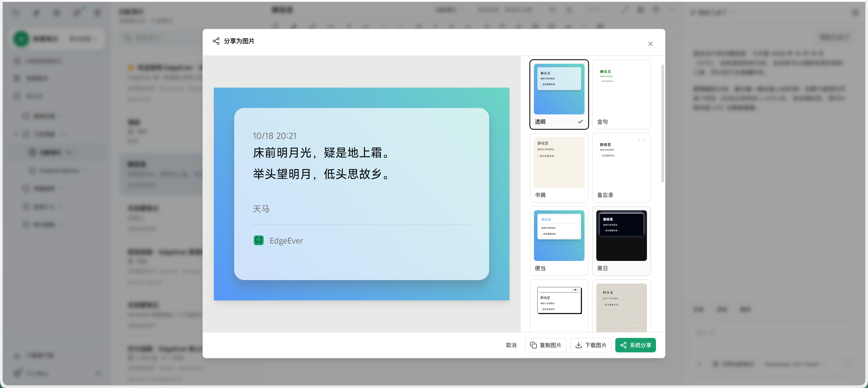The height and width of the screenshot is (388, 868).
Task: Click the EdgeEver brand text in preview
Action: pyautogui.click(x=286, y=241)
